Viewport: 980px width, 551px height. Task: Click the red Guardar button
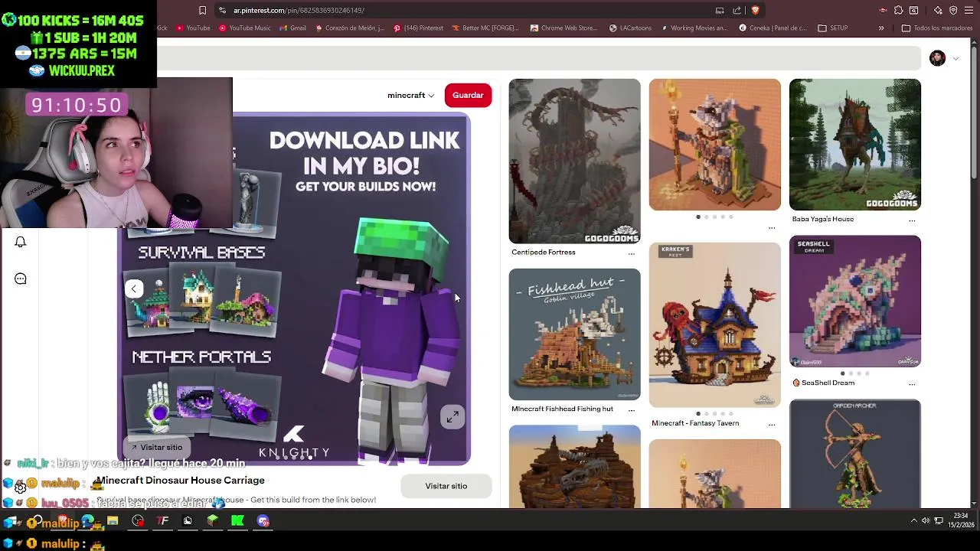pos(468,96)
